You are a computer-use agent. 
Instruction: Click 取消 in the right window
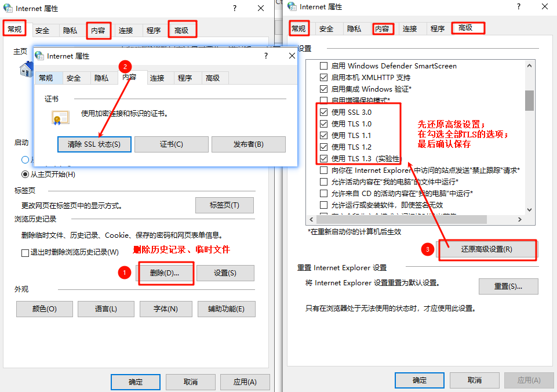[475, 380]
